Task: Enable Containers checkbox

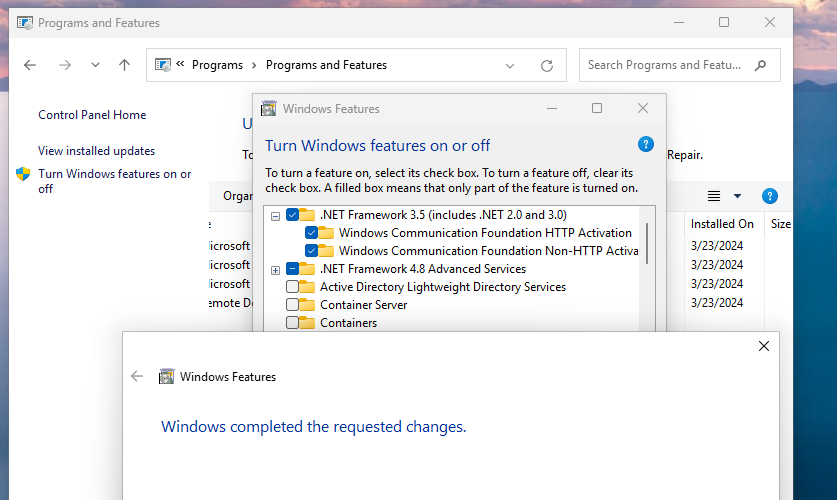Action: 293,323
